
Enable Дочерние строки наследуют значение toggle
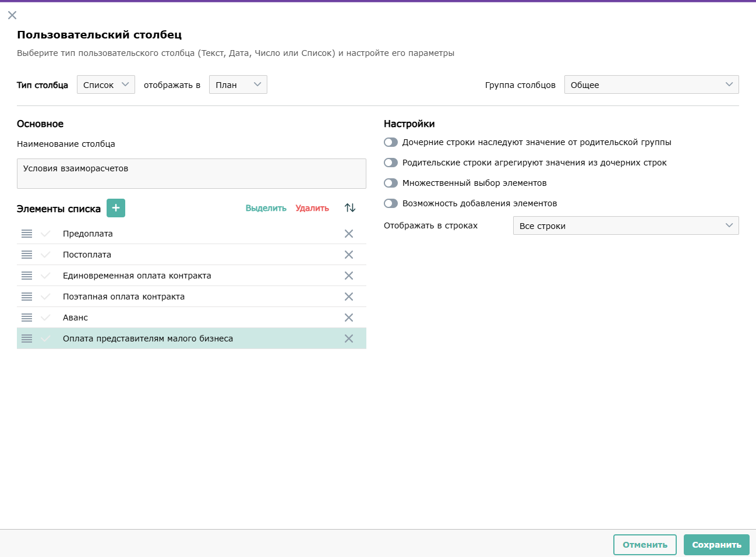click(391, 142)
